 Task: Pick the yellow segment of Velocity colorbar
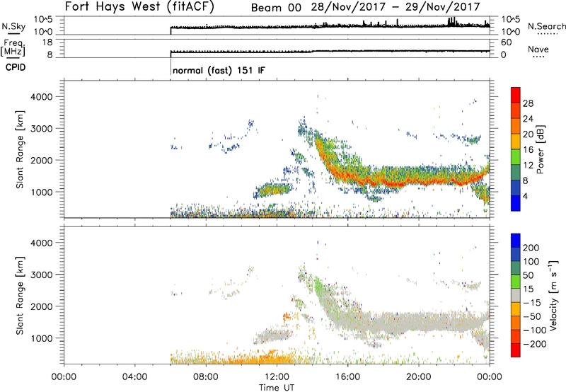[516, 309]
